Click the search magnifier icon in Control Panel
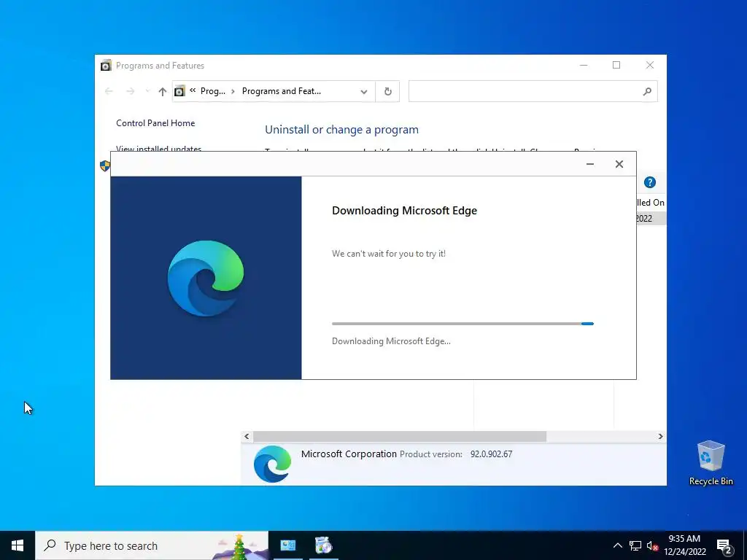This screenshot has height=560, width=747. 647,91
